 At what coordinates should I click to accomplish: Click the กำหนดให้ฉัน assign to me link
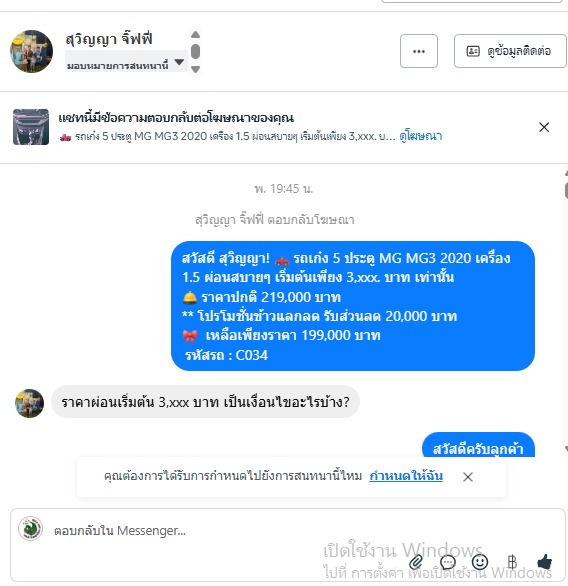pos(406,476)
